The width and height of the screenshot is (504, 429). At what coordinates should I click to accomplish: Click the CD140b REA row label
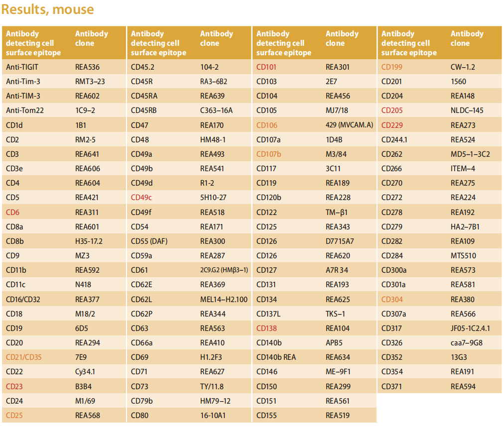[276, 357]
